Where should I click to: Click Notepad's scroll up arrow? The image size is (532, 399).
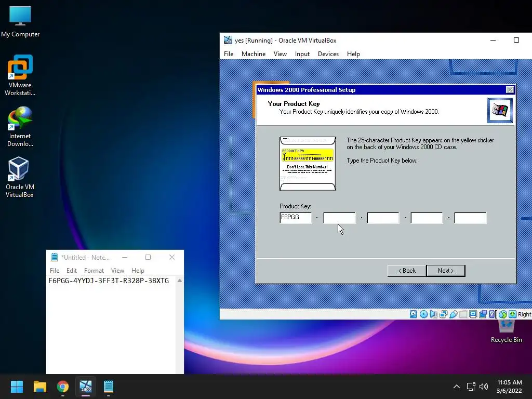179,281
